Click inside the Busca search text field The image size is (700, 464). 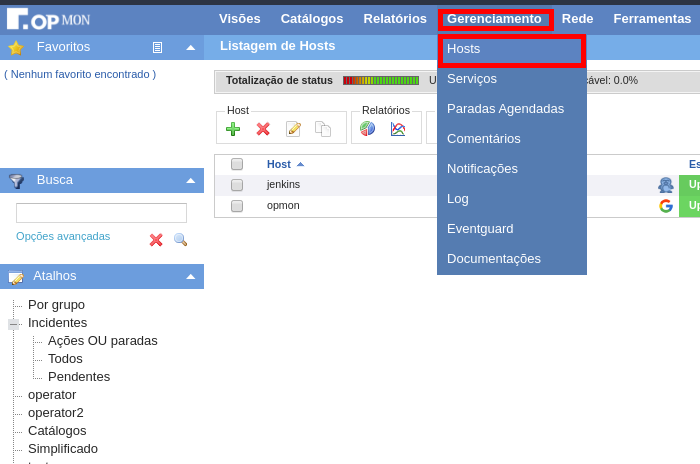101,213
